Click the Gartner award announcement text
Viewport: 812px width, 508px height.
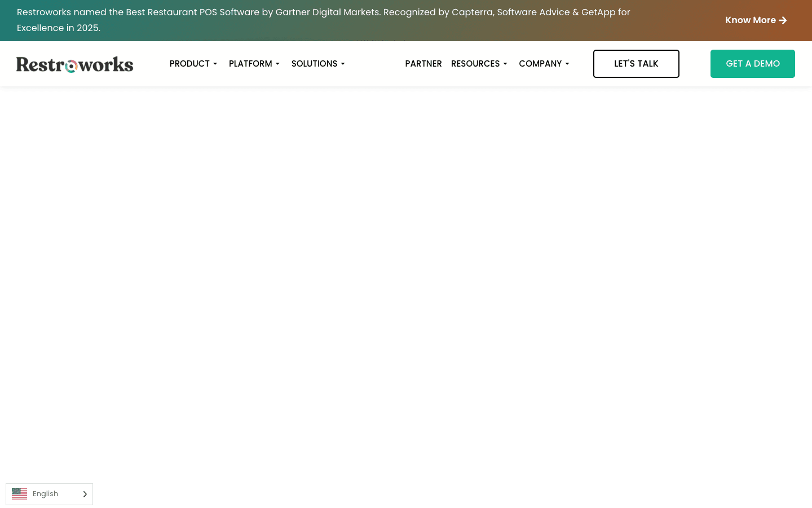pos(324,20)
